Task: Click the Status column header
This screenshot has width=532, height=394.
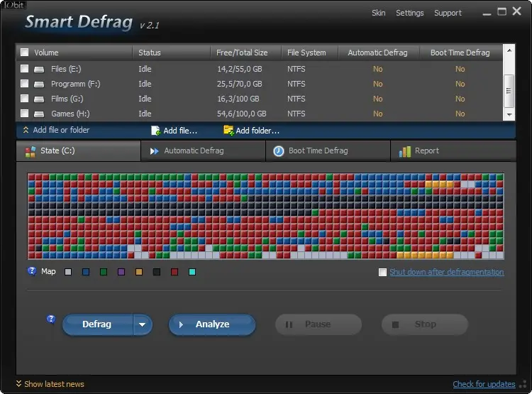Action: 171,53
